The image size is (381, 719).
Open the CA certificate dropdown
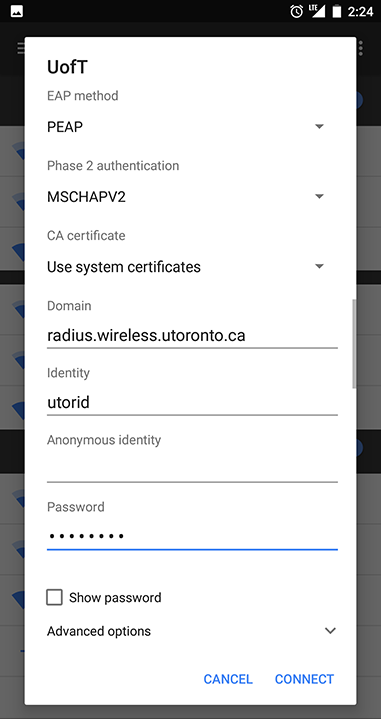186,266
